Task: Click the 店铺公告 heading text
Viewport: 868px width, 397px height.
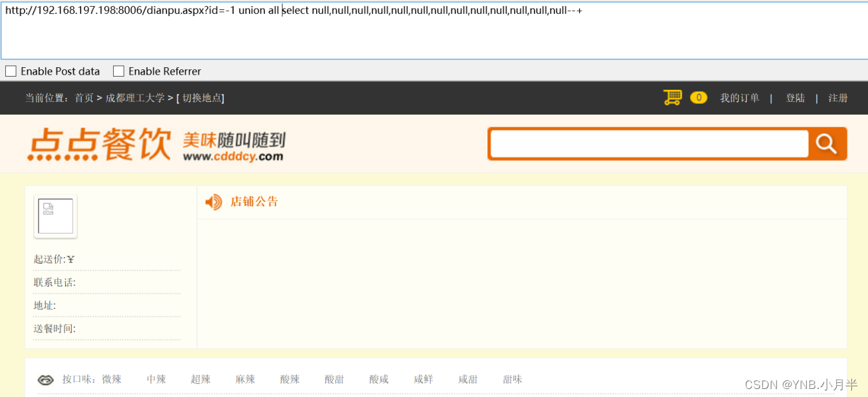Action: [x=254, y=201]
